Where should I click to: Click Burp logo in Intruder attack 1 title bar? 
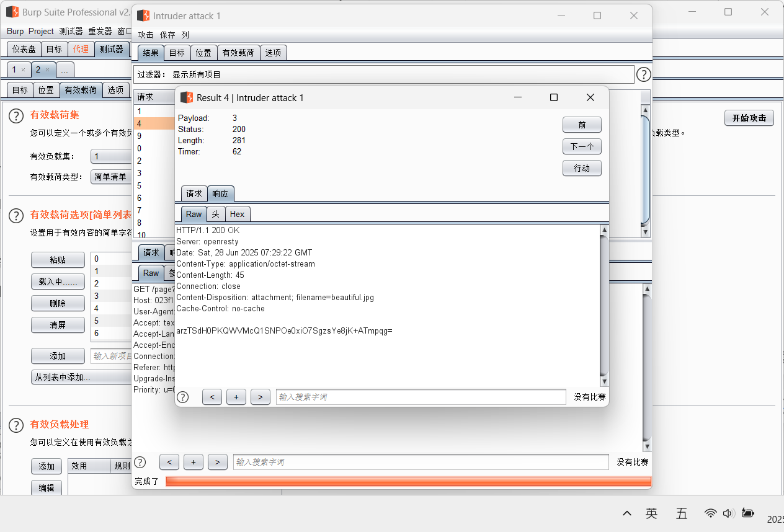click(x=143, y=16)
